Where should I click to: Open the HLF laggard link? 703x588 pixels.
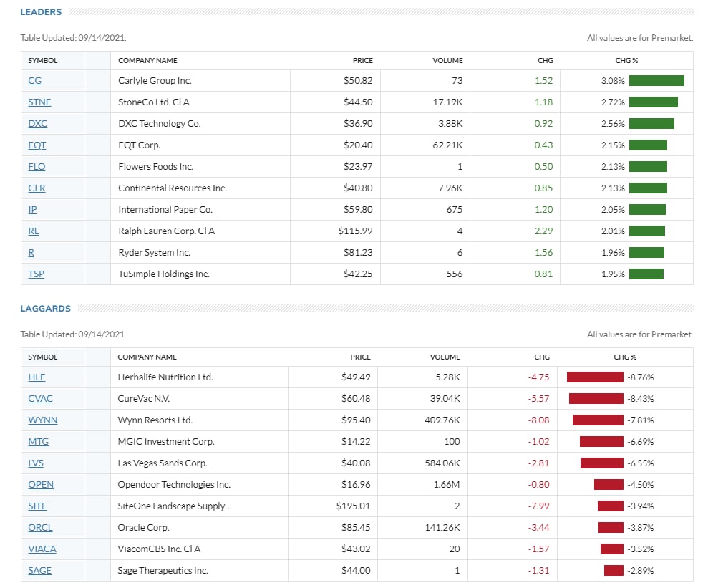(37, 377)
